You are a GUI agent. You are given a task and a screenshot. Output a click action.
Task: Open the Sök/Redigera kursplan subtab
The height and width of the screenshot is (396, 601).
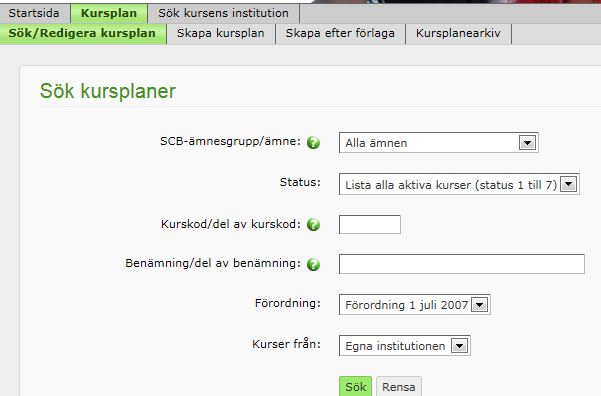coord(82,33)
